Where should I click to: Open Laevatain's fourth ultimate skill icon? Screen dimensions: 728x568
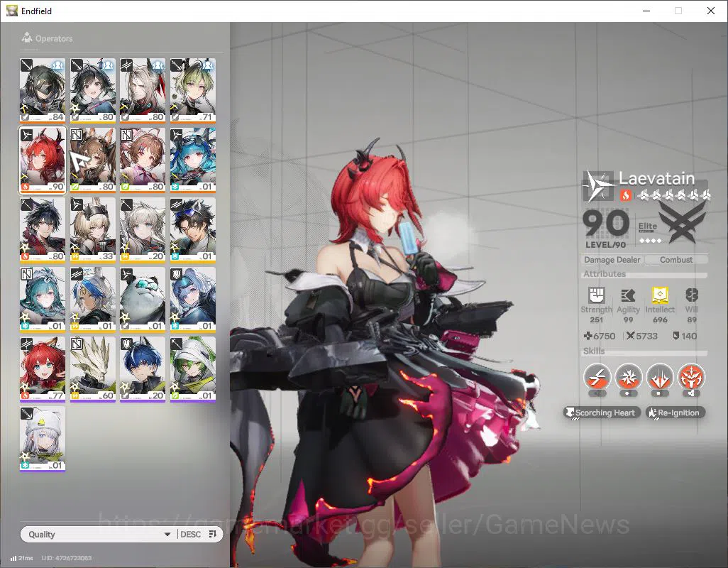click(691, 377)
